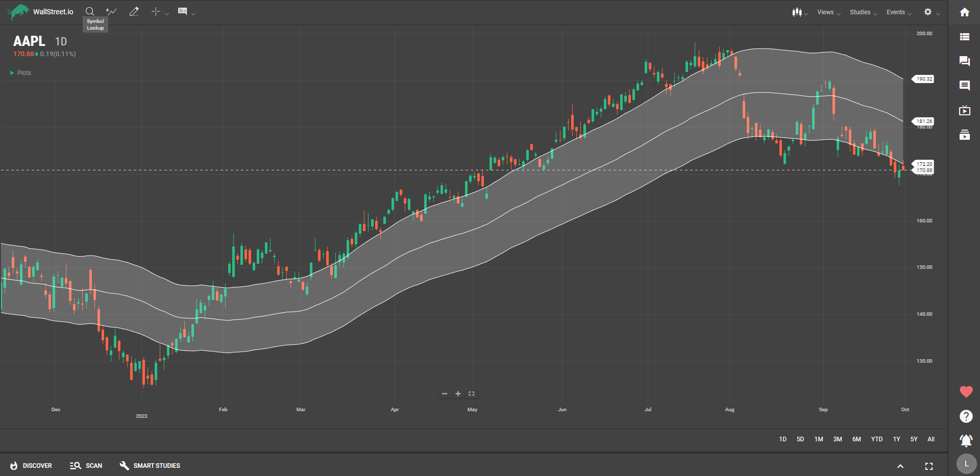
Task: Go to home via house icon
Action: pos(965,12)
